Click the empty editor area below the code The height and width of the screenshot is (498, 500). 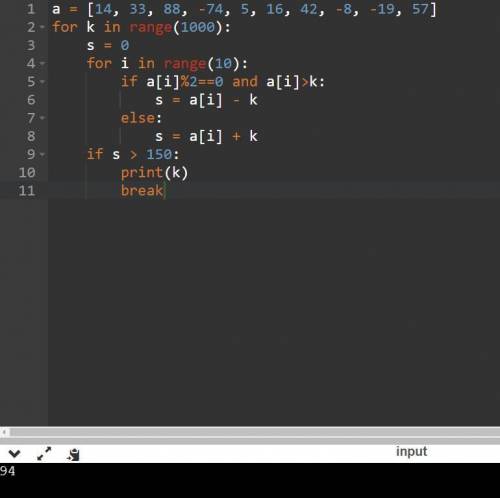point(273,310)
